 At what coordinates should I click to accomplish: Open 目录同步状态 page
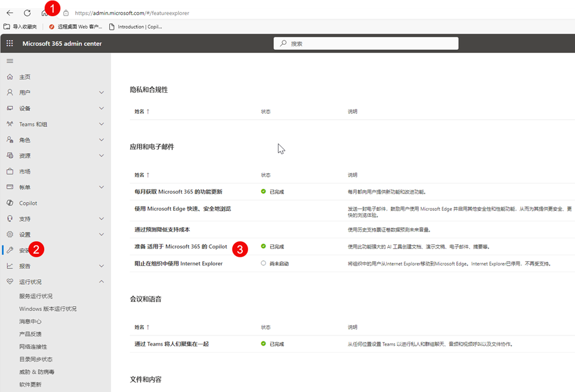(x=36, y=359)
